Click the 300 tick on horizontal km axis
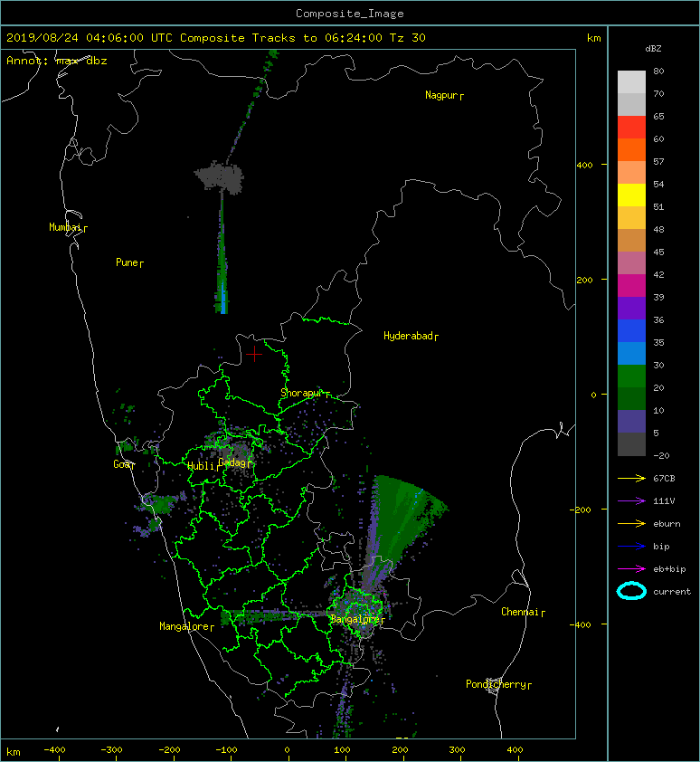 [457, 750]
